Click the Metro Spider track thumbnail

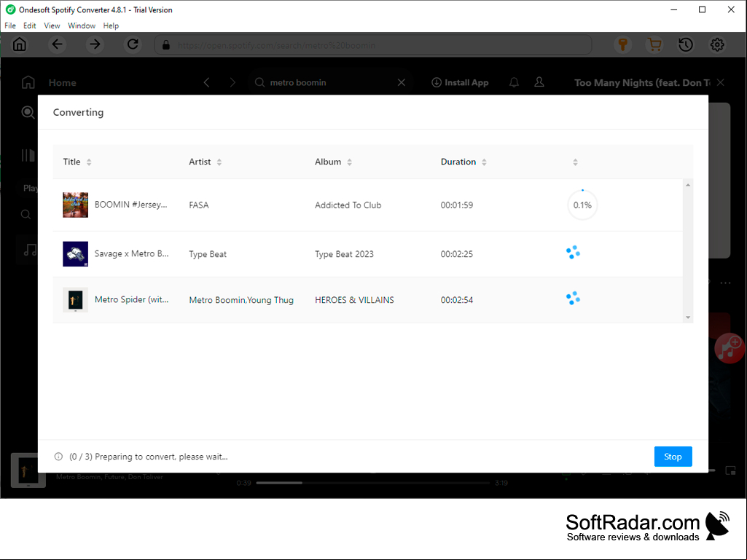(75, 300)
